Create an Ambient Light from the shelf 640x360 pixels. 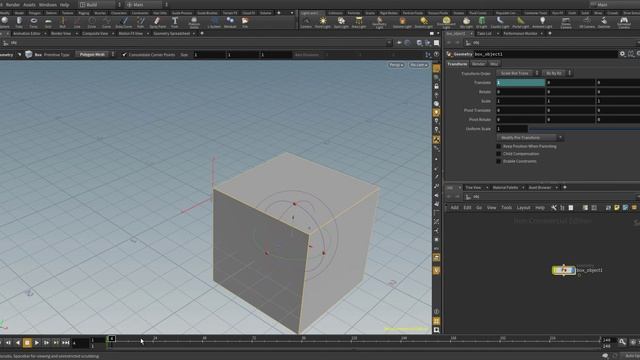[x=542, y=22]
